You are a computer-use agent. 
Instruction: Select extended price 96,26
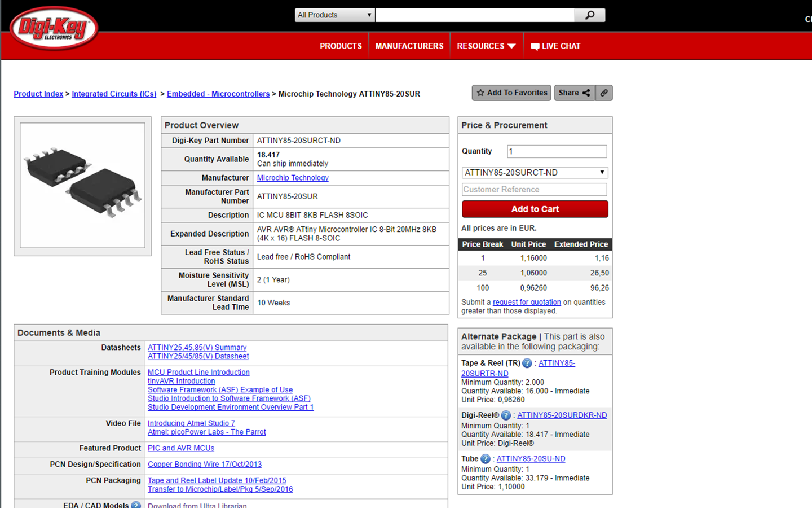[x=599, y=288]
